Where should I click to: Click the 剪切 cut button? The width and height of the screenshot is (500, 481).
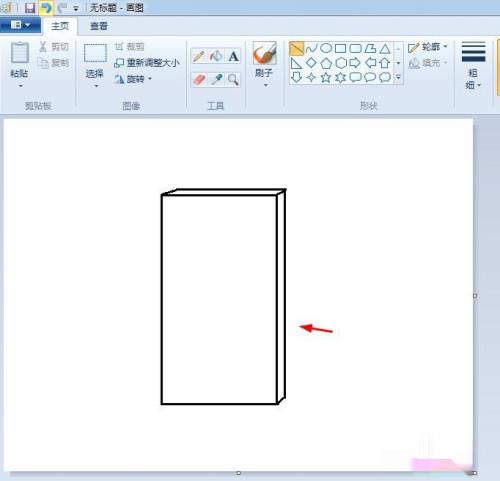(x=54, y=47)
